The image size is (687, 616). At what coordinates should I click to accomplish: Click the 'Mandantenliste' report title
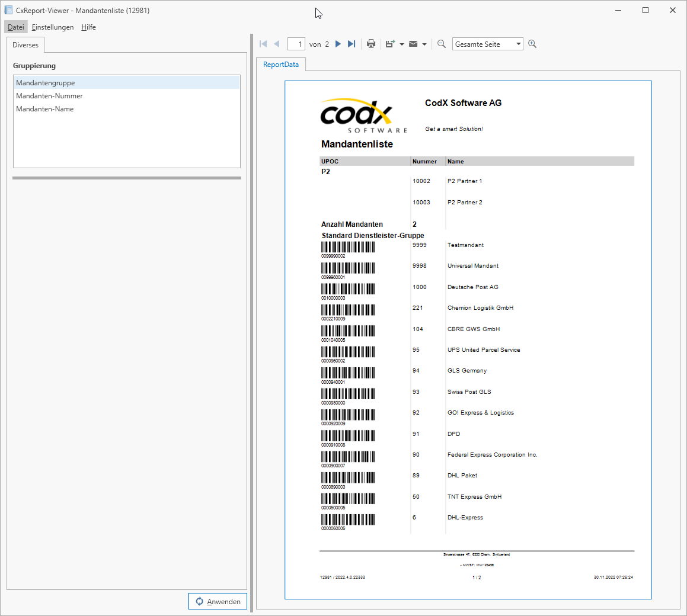click(357, 144)
